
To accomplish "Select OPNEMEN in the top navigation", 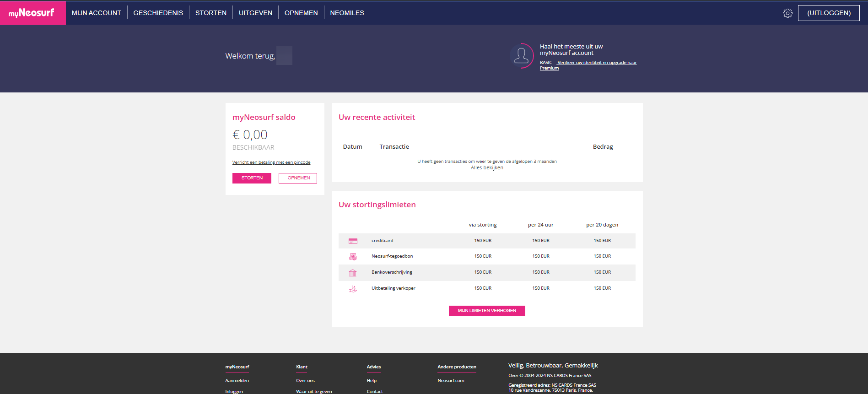I will tap(301, 13).
